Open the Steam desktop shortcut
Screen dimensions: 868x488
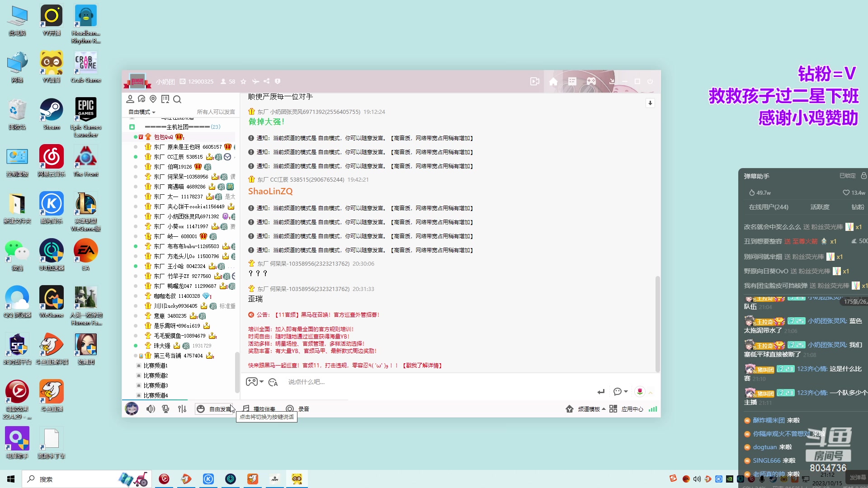[x=52, y=113]
